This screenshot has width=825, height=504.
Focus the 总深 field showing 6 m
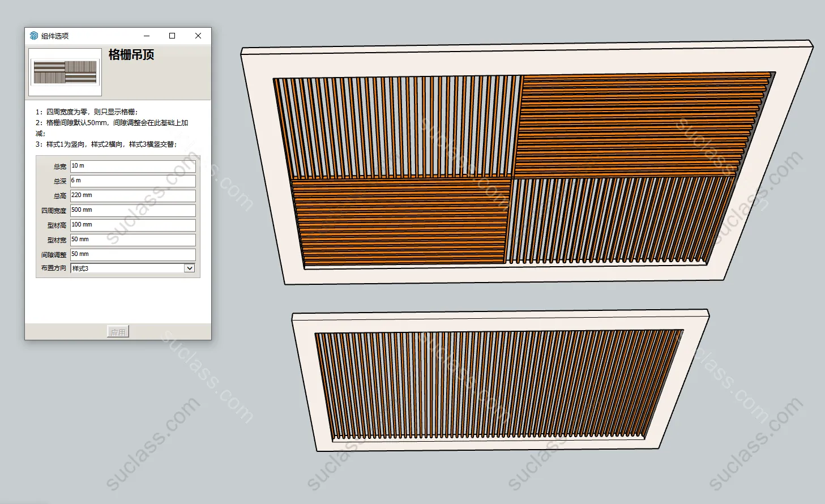tap(132, 181)
